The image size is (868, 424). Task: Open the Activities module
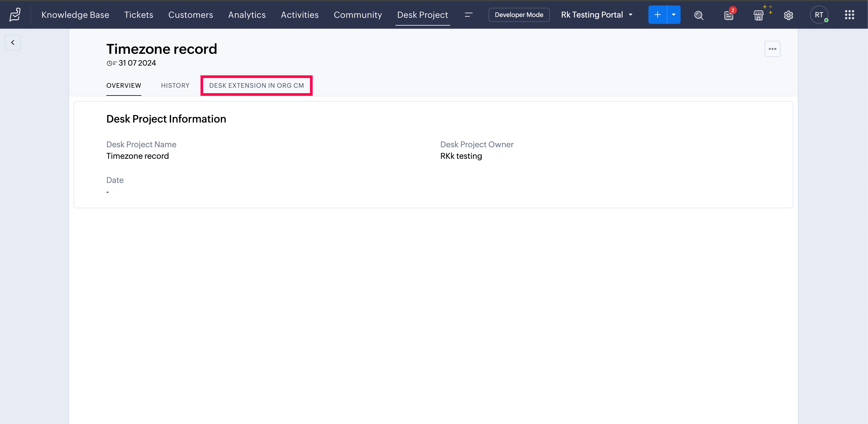[299, 15]
